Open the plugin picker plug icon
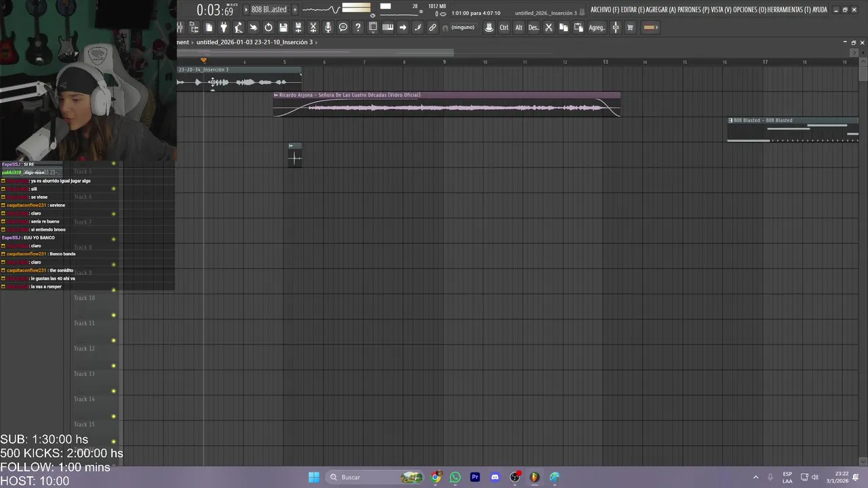 point(224,27)
